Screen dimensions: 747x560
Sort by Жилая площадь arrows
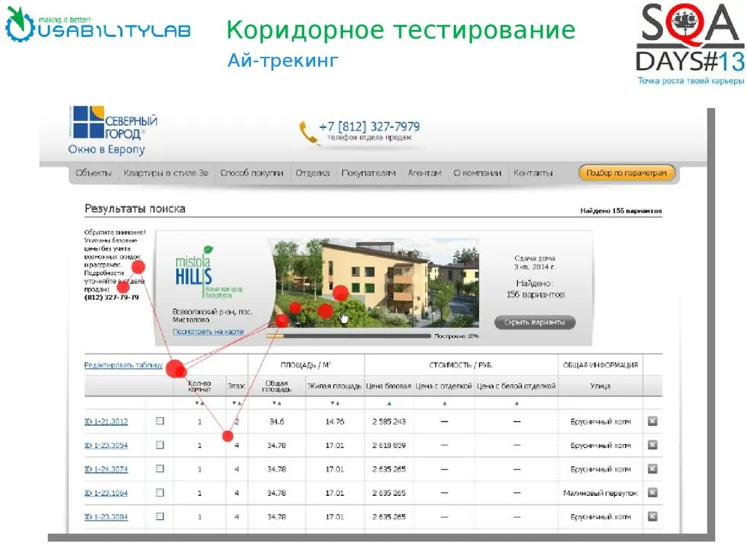point(335,403)
